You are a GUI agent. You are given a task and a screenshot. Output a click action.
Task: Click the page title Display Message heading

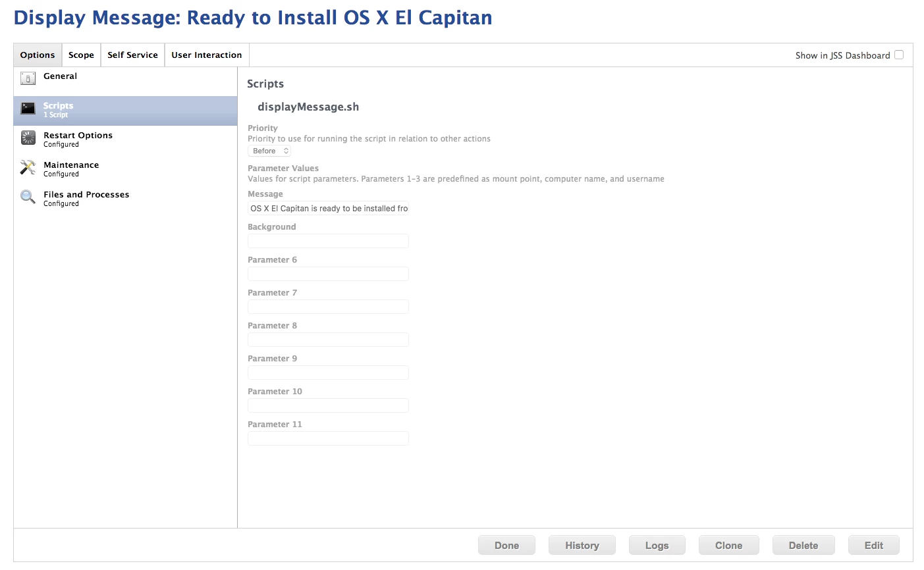(x=253, y=18)
